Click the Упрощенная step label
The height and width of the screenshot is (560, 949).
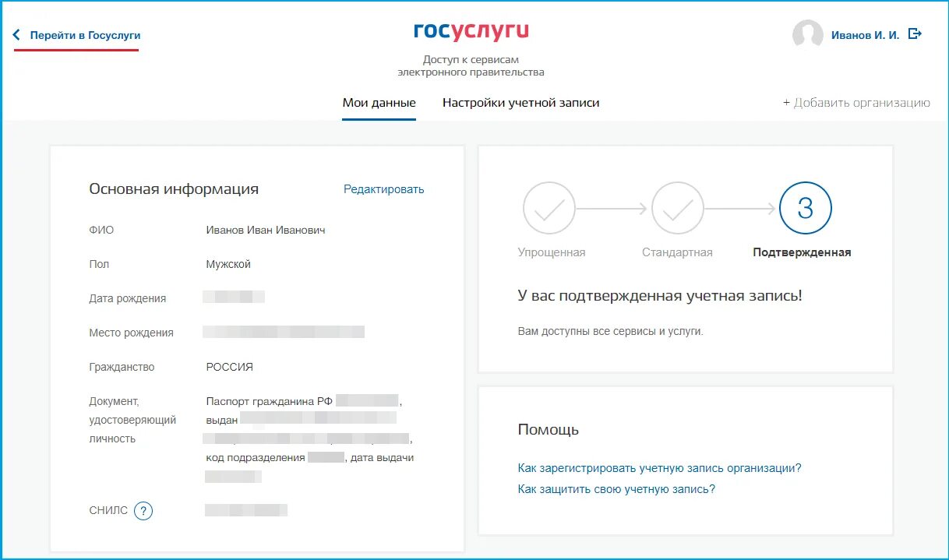pyautogui.click(x=552, y=252)
